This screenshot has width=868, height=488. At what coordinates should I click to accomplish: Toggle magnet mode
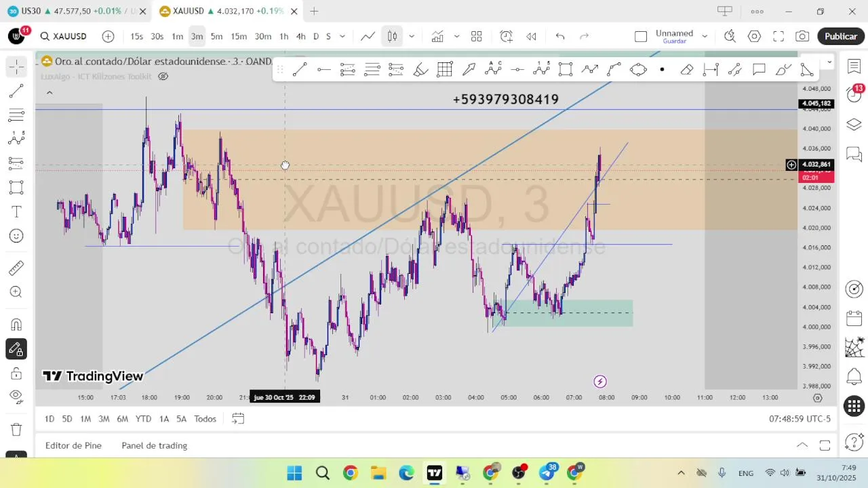point(16,325)
